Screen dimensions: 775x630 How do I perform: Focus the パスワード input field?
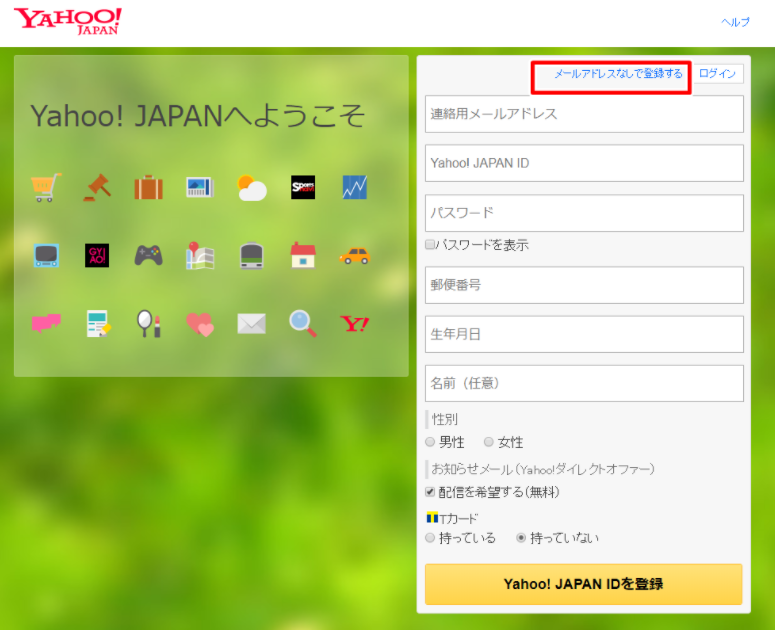point(584,213)
